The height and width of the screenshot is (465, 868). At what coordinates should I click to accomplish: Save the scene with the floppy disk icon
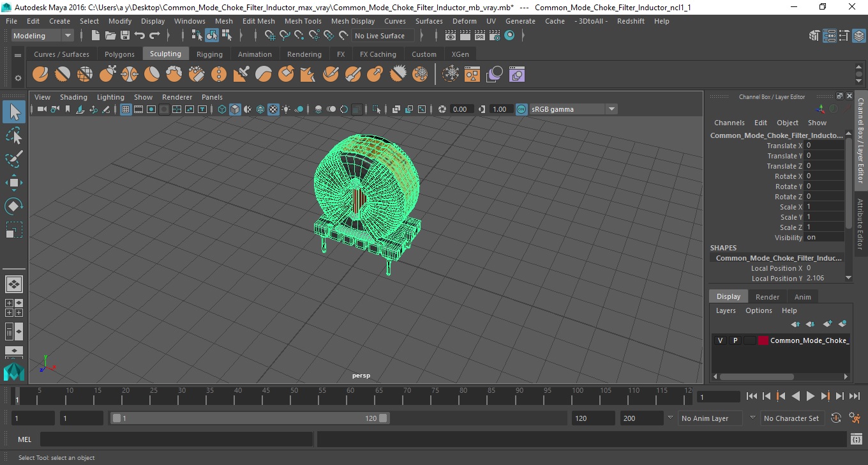[x=125, y=36]
